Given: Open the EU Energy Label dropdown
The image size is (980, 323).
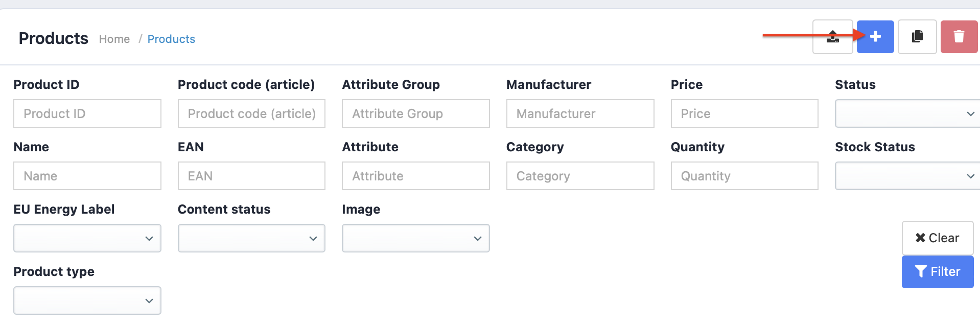Looking at the screenshot, I should [87, 238].
